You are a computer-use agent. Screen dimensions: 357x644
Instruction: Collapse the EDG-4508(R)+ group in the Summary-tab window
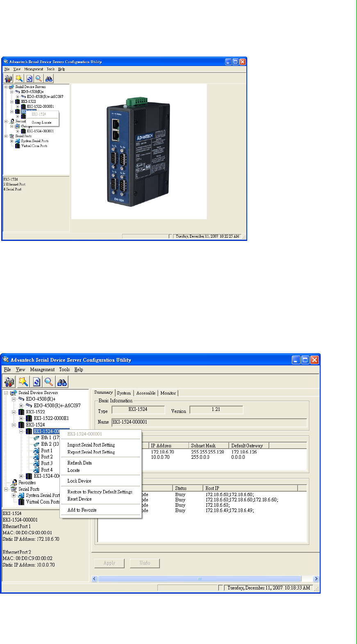point(14,399)
